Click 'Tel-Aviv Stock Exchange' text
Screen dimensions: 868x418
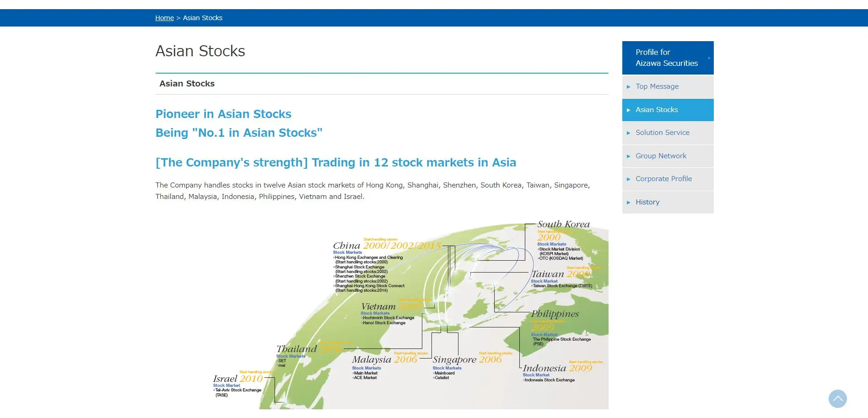click(x=238, y=390)
